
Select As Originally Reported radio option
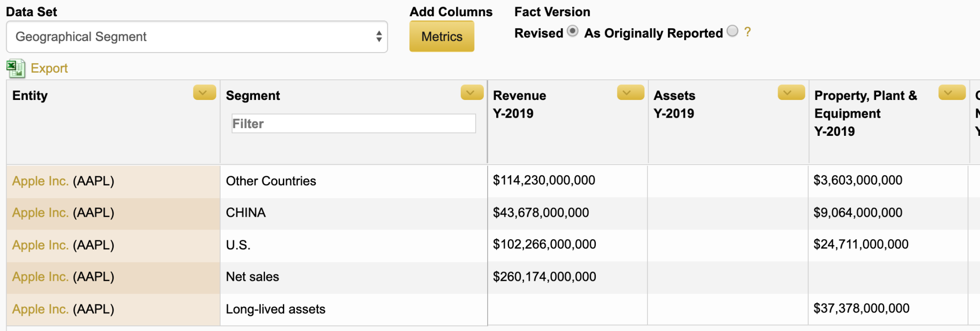(x=732, y=32)
